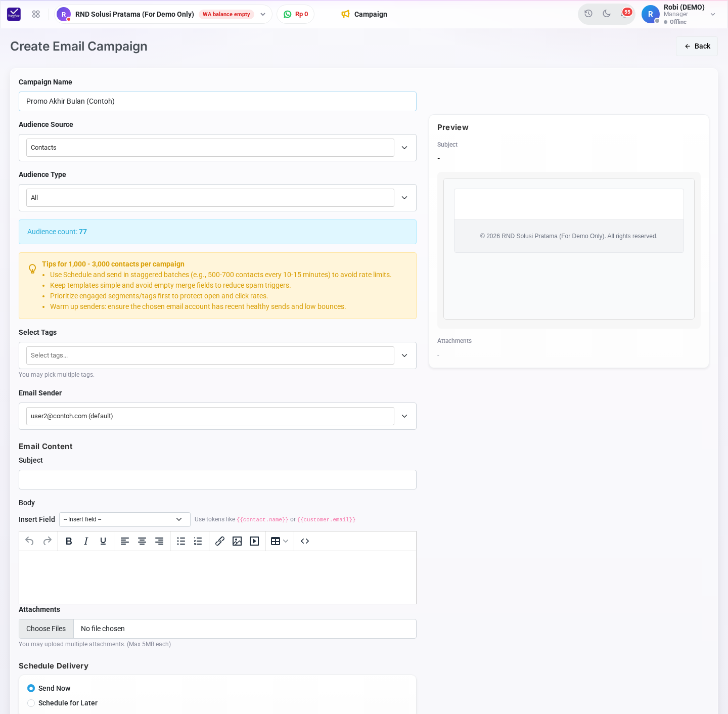This screenshot has height=714, width=728.
Task: Focus the email Subject input field
Action: (217, 479)
